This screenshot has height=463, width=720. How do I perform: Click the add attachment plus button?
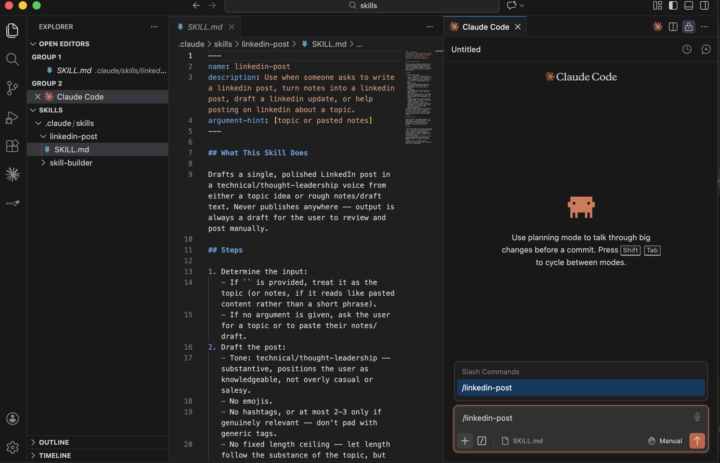pyautogui.click(x=465, y=441)
